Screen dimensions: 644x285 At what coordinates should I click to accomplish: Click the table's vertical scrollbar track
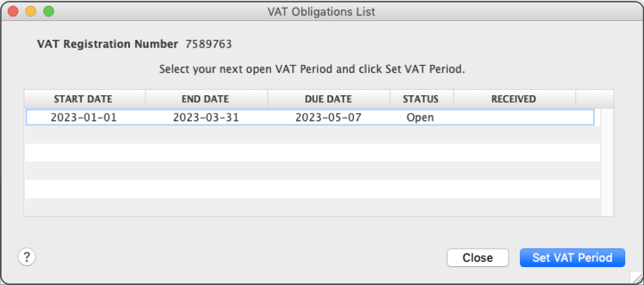[607, 162]
